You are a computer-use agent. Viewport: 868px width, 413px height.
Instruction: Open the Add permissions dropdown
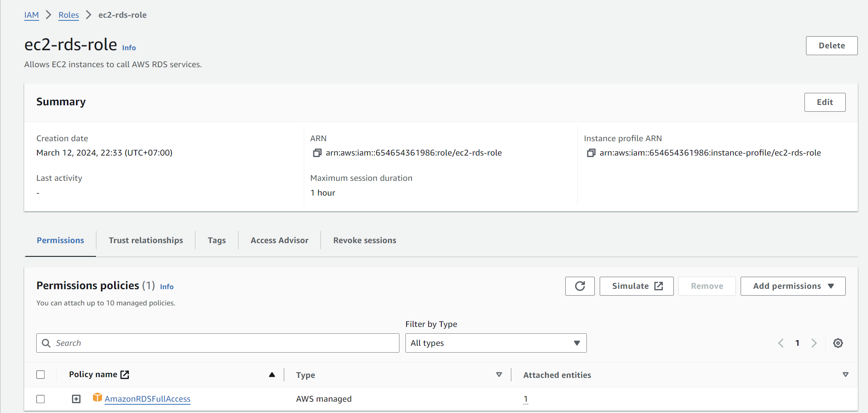point(793,286)
